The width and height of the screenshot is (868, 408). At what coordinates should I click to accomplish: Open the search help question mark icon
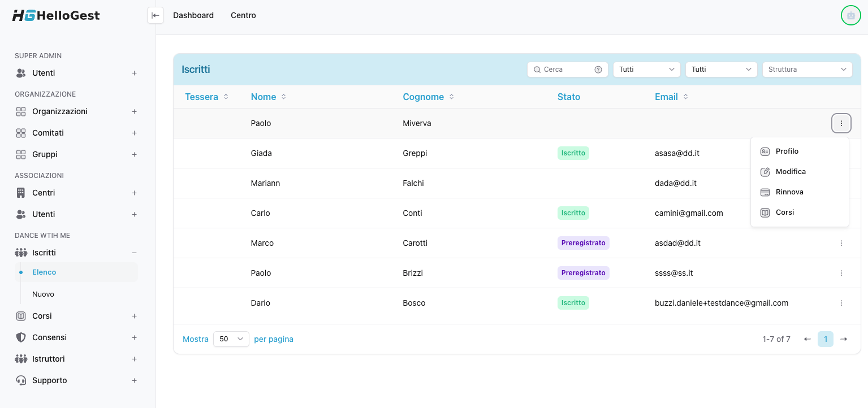point(598,69)
